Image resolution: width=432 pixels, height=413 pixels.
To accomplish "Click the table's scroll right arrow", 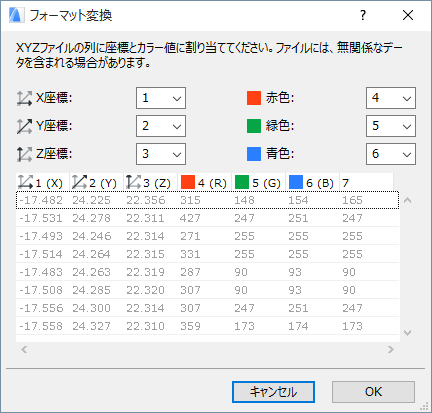I will pyautogui.click(x=391, y=349).
